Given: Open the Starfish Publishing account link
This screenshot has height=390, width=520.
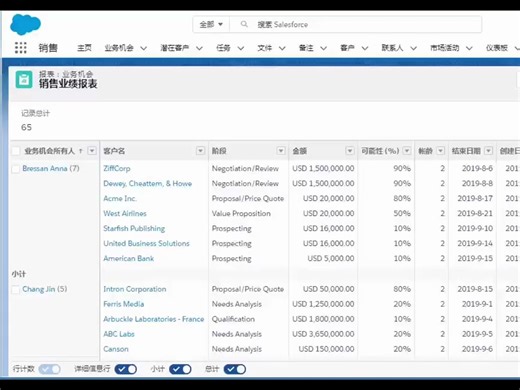Looking at the screenshot, I should (134, 228).
